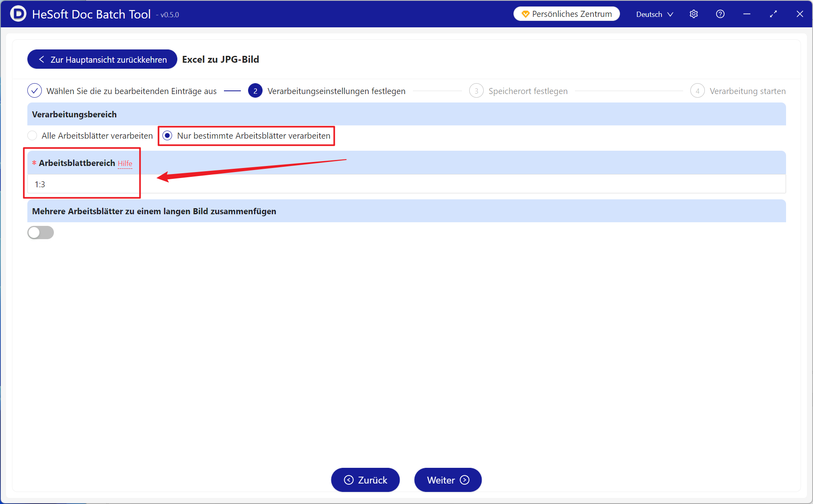
Task: Click the diamond icon in Persönliches Zentrum
Action: [525, 14]
